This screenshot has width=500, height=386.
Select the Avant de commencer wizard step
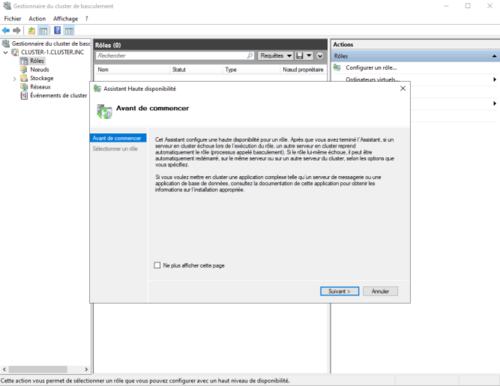point(118,138)
